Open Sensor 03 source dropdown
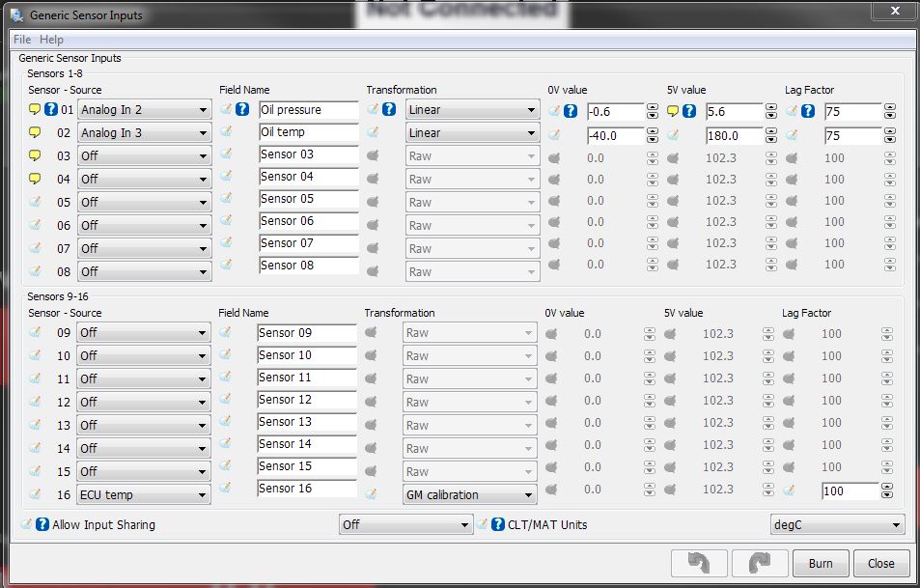The width and height of the screenshot is (920, 588). click(145, 156)
